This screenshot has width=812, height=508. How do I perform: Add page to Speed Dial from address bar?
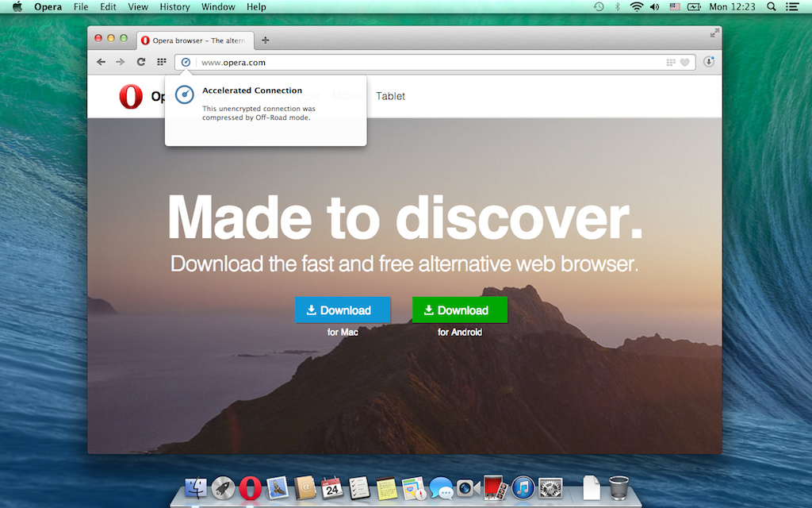point(671,63)
